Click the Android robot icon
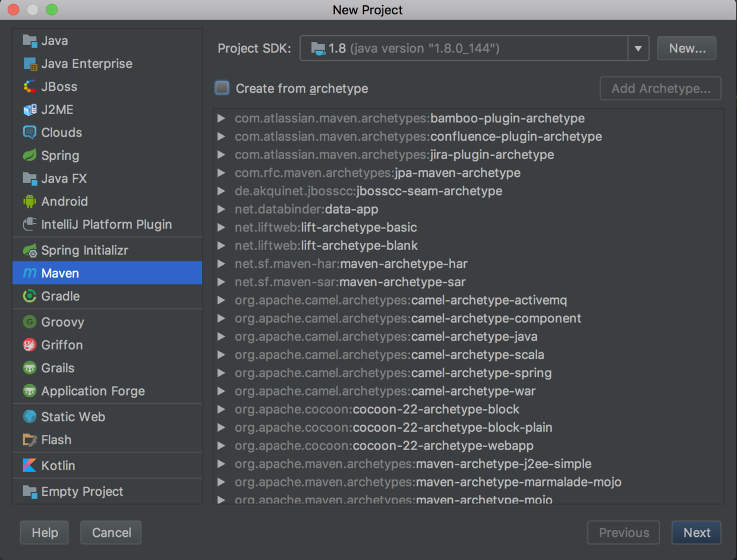The image size is (737, 560). click(30, 201)
